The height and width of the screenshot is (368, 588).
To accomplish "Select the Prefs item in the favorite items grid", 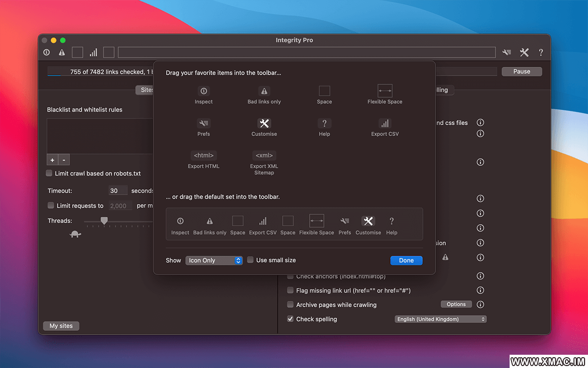I will coord(204,127).
